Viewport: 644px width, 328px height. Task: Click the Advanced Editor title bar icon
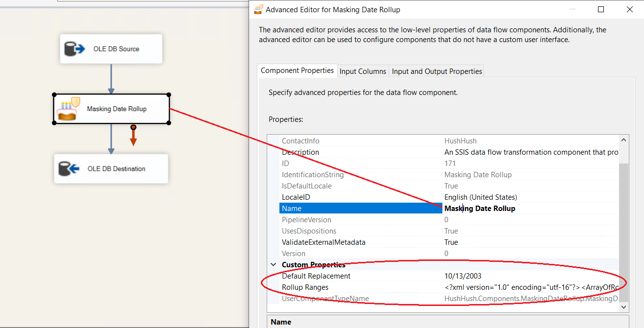tap(258, 9)
